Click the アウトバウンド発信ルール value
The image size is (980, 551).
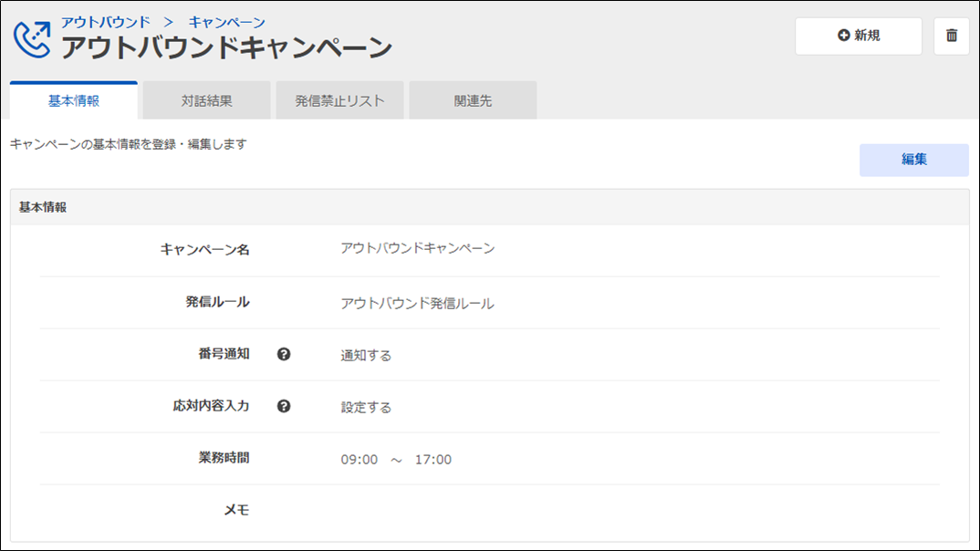click(x=418, y=304)
